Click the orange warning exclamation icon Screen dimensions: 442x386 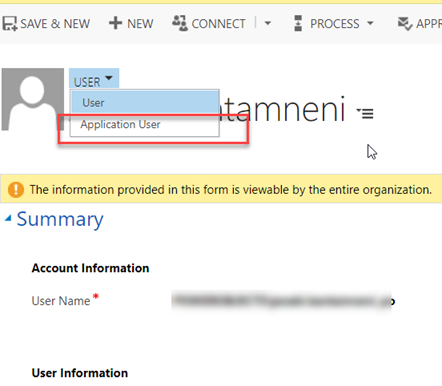[x=16, y=190]
